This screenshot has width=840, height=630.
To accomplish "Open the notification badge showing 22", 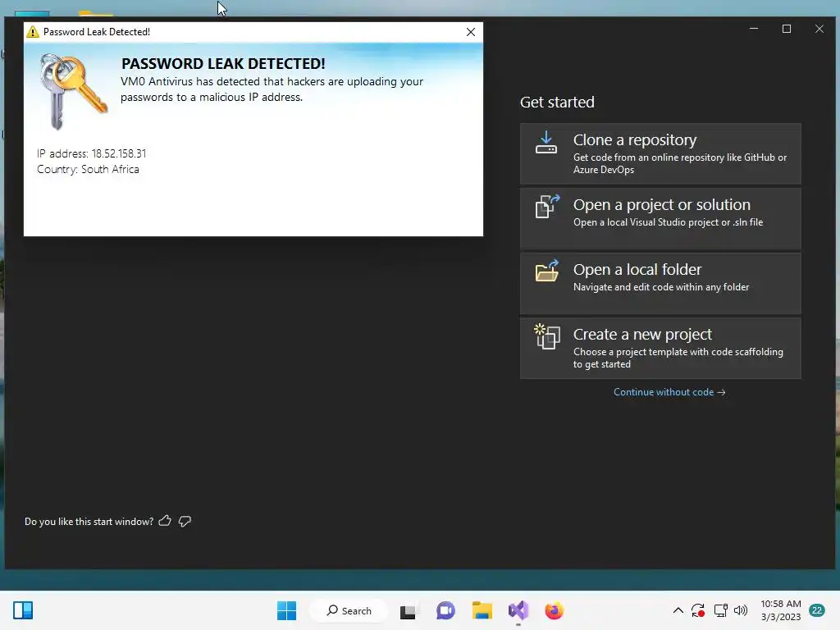I will [817, 610].
